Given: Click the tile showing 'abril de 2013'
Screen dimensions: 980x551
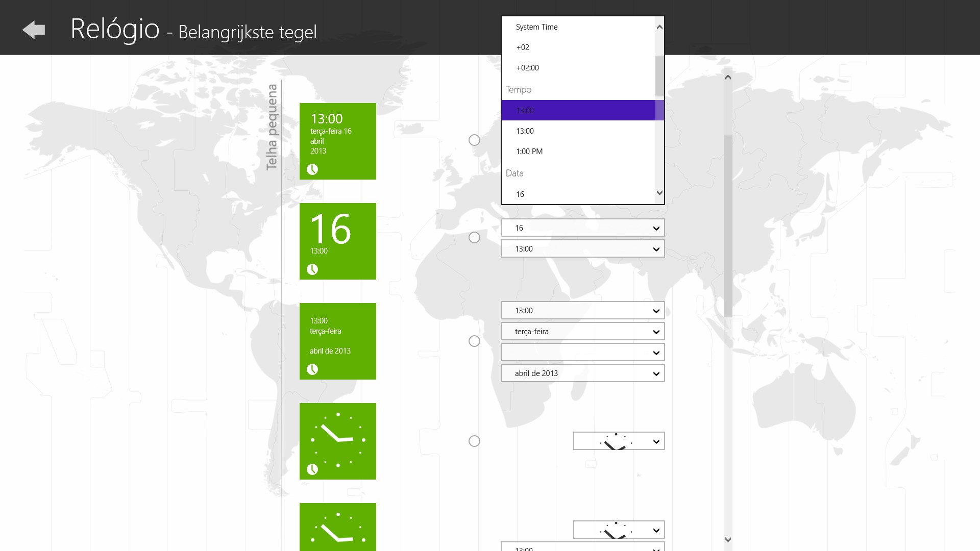Looking at the screenshot, I should (338, 341).
